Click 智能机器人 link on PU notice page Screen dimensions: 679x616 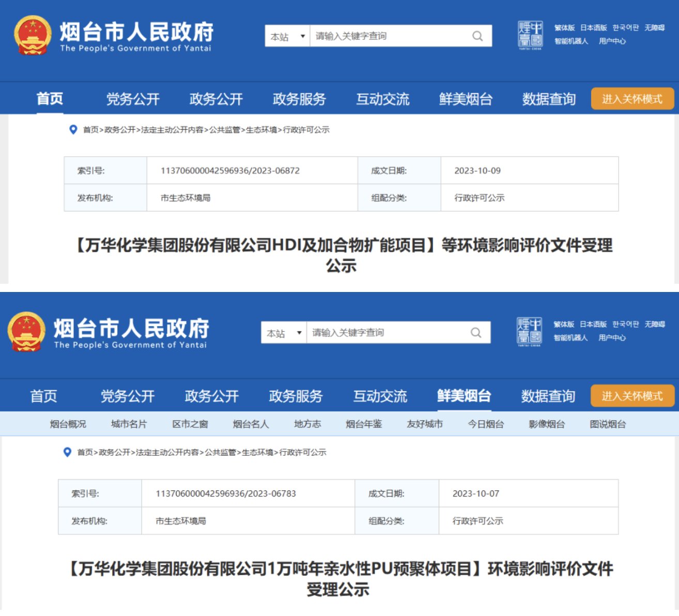tap(570, 338)
